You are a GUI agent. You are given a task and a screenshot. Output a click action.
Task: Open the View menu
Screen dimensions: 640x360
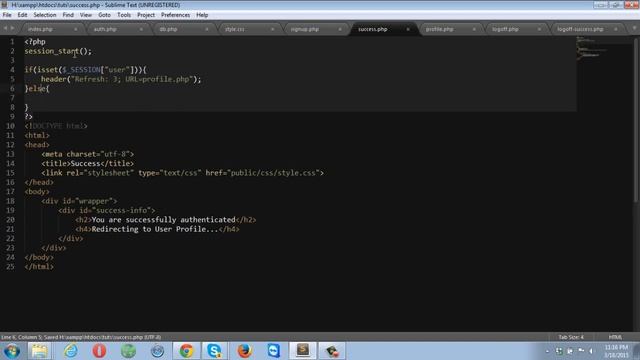coord(85,15)
